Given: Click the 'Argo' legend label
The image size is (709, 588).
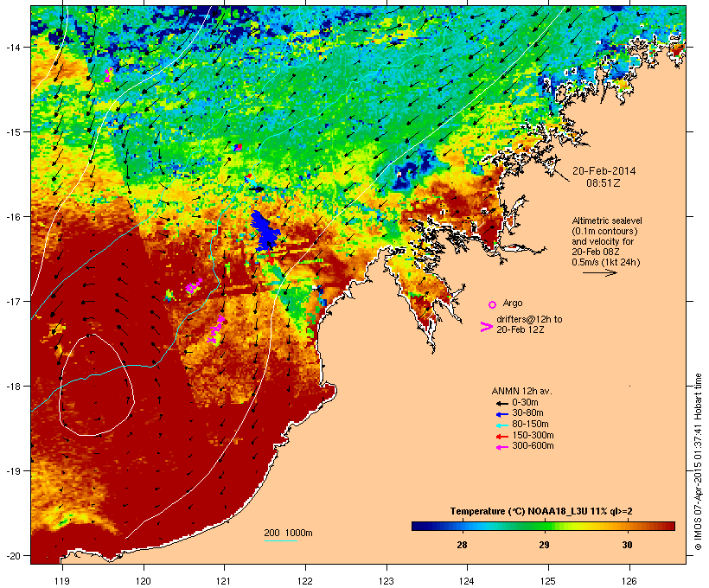Looking at the screenshot, I should [x=513, y=303].
